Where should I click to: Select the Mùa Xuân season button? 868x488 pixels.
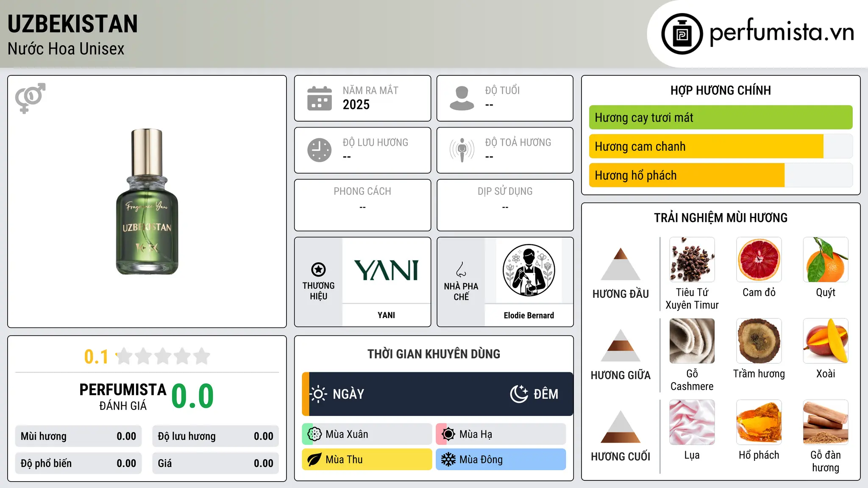coord(367,434)
